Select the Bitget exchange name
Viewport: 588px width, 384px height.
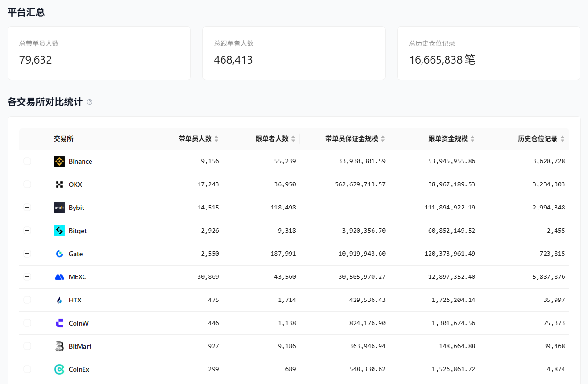[x=78, y=231]
